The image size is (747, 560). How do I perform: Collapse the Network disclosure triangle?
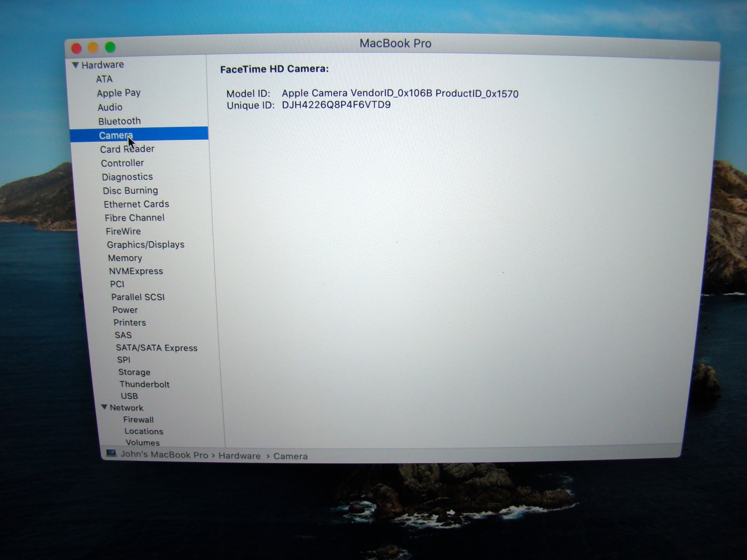(104, 407)
